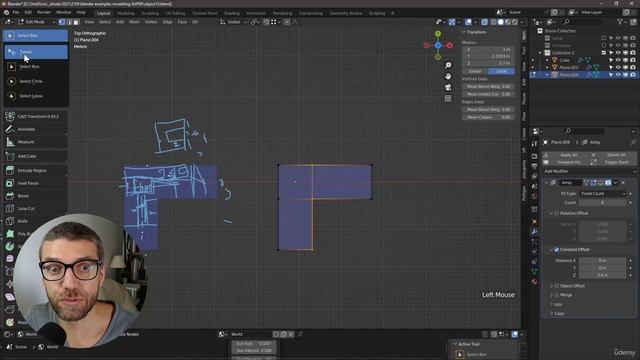Click the pan view hand icon

pyautogui.click(x=448, y=76)
